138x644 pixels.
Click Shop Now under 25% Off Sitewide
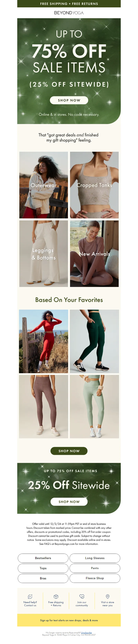[69, 502]
